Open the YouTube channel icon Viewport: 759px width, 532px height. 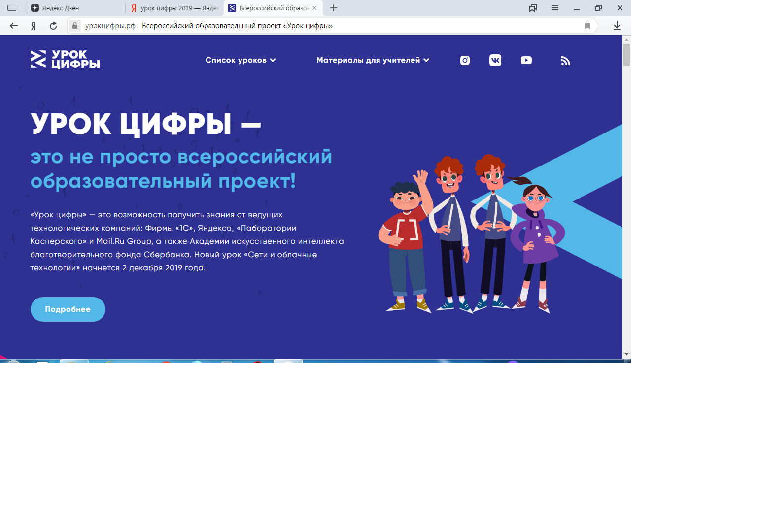(526, 60)
